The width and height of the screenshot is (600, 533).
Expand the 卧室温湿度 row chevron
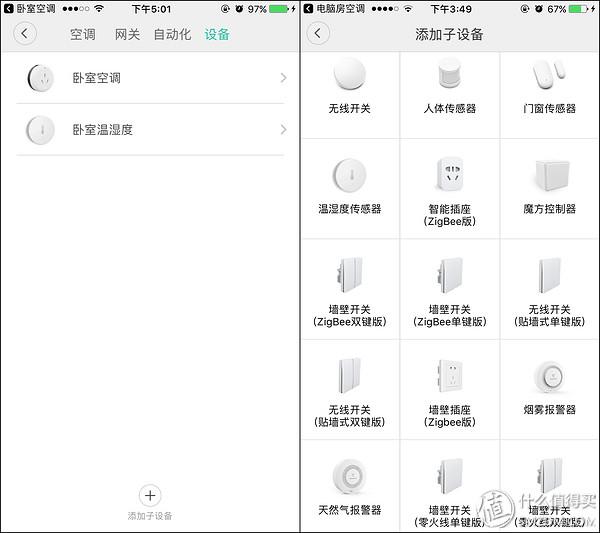[283, 130]
